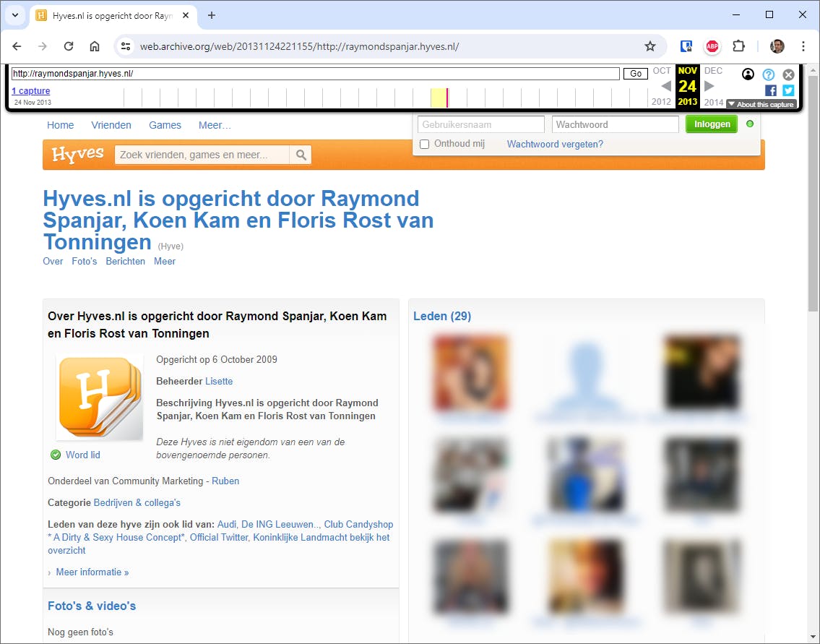
Task: Open the Ruben link
Action: pyautogui.click(x=225, y=481)
